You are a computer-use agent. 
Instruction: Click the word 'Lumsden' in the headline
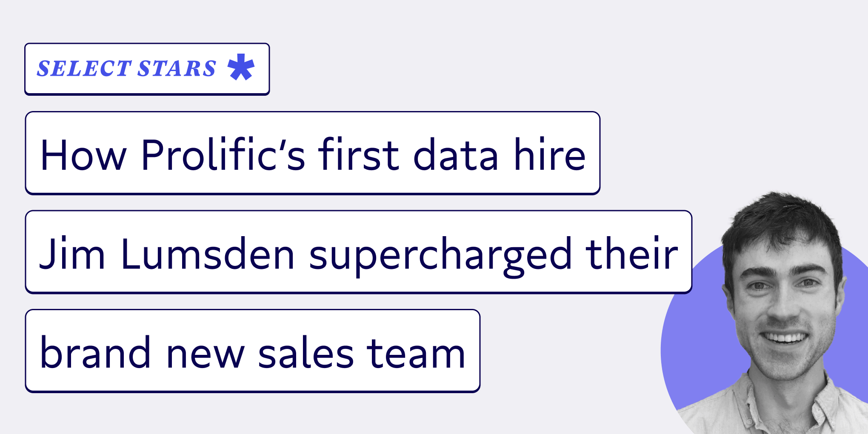(x=208, y=254)
